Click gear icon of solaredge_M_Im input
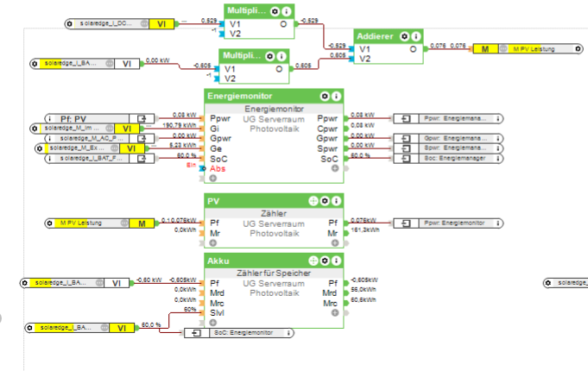Image resolution: width=588 pixels, height=371 pixels. pos(35,129)
